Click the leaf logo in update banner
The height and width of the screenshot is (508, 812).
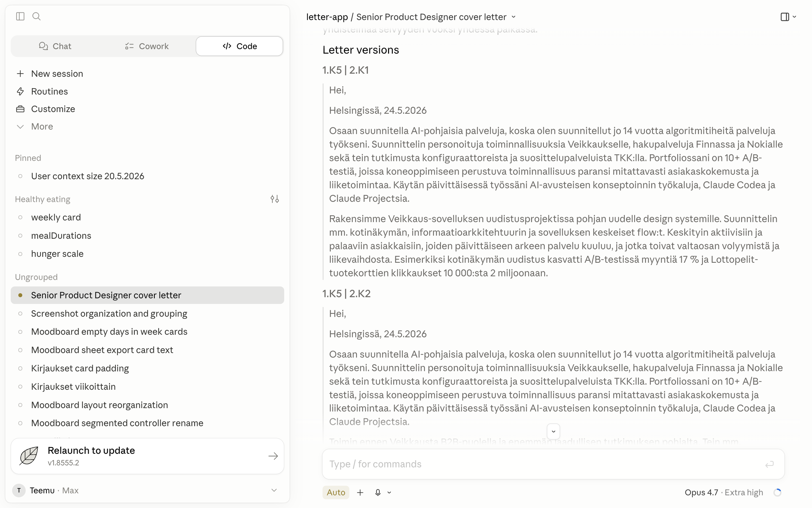[29, 456]
